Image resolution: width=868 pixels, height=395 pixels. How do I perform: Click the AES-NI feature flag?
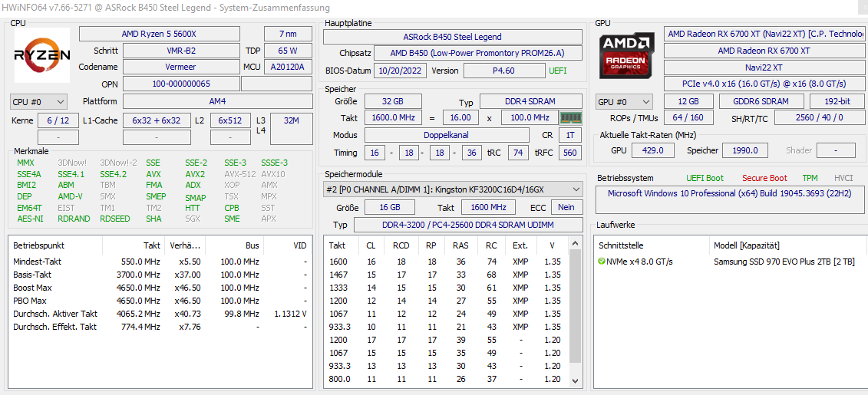click(30, 219)
